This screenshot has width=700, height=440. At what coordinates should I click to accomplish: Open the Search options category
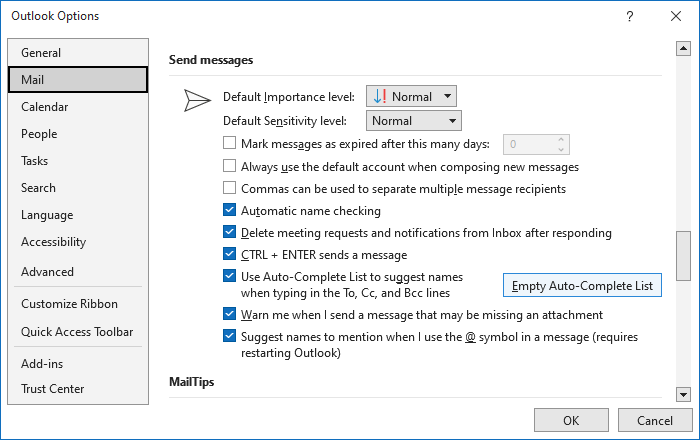click(x=78, y=188)
